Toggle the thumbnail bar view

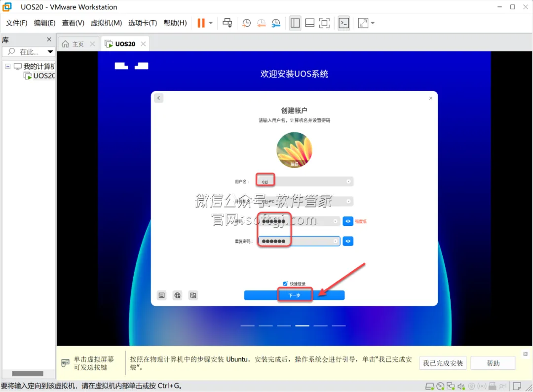pos(309,23)
